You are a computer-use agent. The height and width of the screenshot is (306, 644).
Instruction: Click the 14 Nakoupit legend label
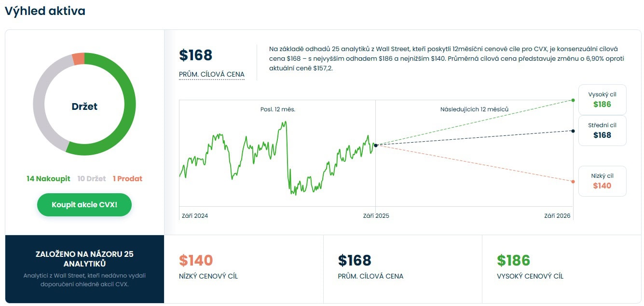[x=48, y=179]
